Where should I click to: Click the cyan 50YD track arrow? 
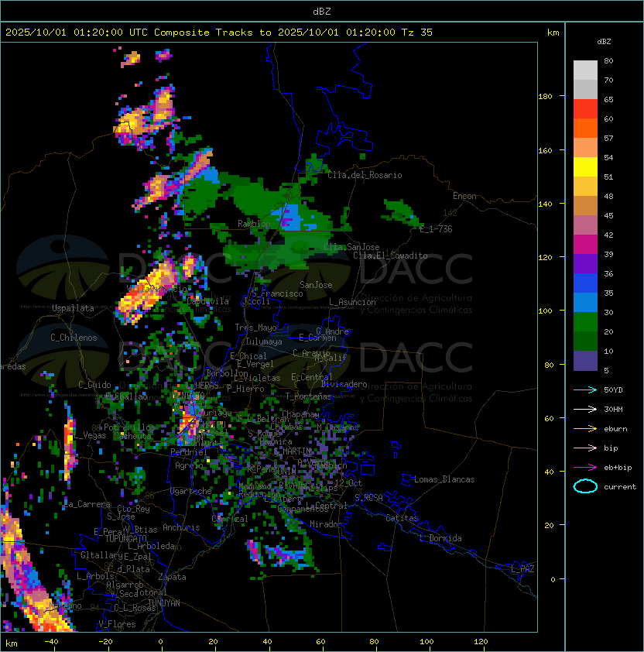[x=585, y=390]
